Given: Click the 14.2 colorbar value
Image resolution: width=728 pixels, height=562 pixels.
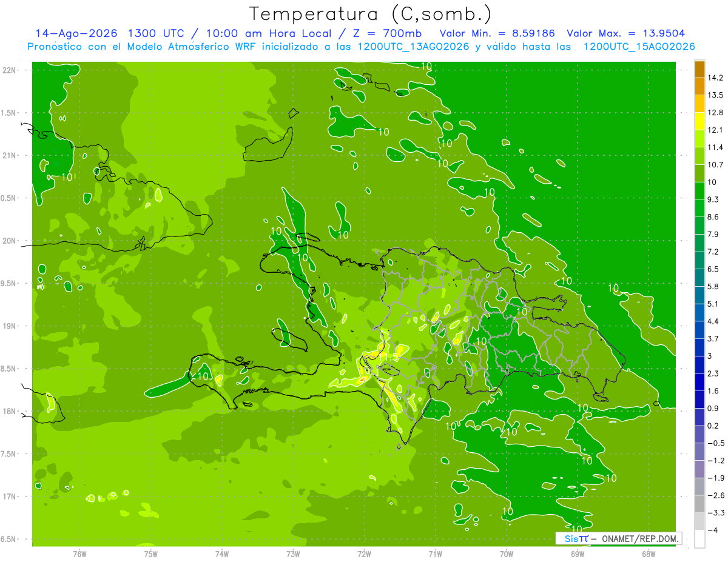Looking at the screenshot, I should [715, 78].
